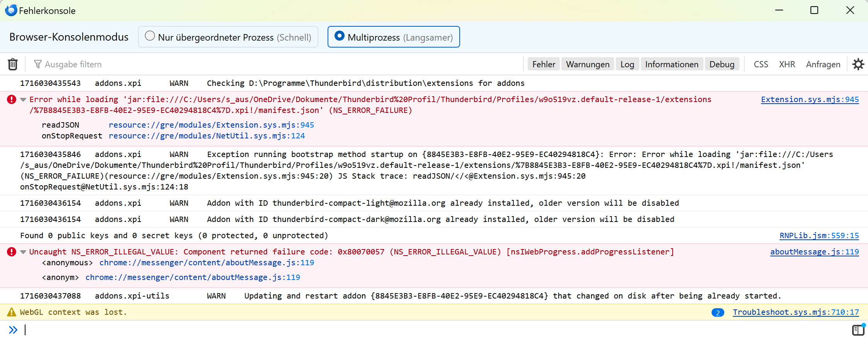
Task: Click the Thunderbird app icon in title bar
Action: point(11,10)
